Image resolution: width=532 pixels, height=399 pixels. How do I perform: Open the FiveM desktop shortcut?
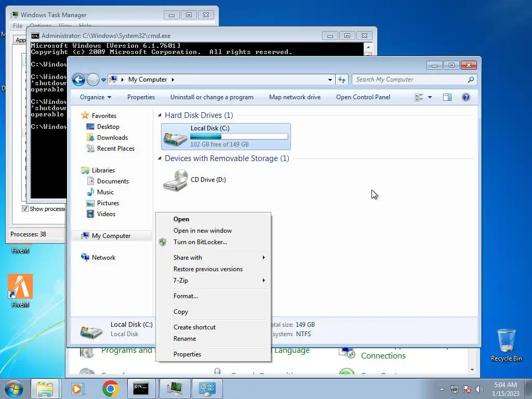pos(20,291)
